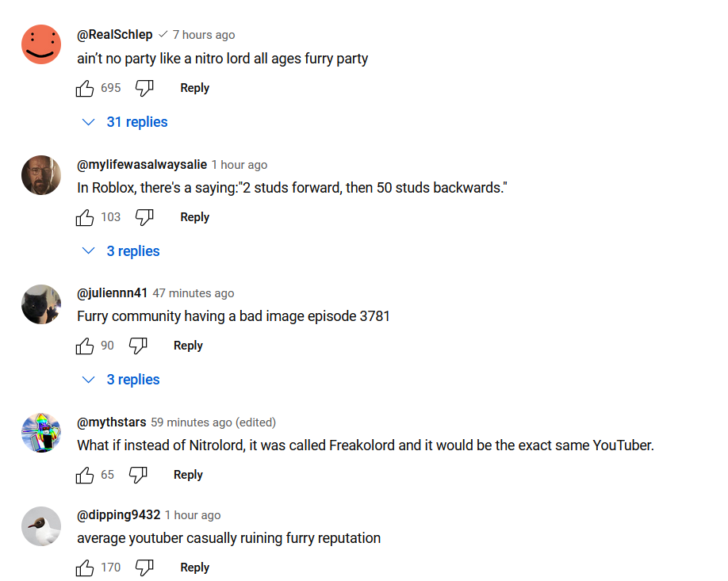
Task: Open @mythstars' channel from the username
Action: (112, 422)
